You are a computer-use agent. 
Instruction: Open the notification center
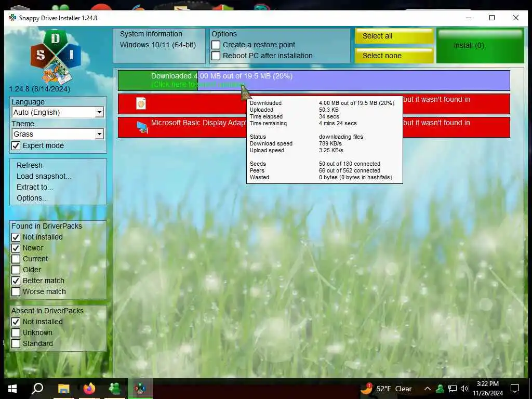[515, 389]
